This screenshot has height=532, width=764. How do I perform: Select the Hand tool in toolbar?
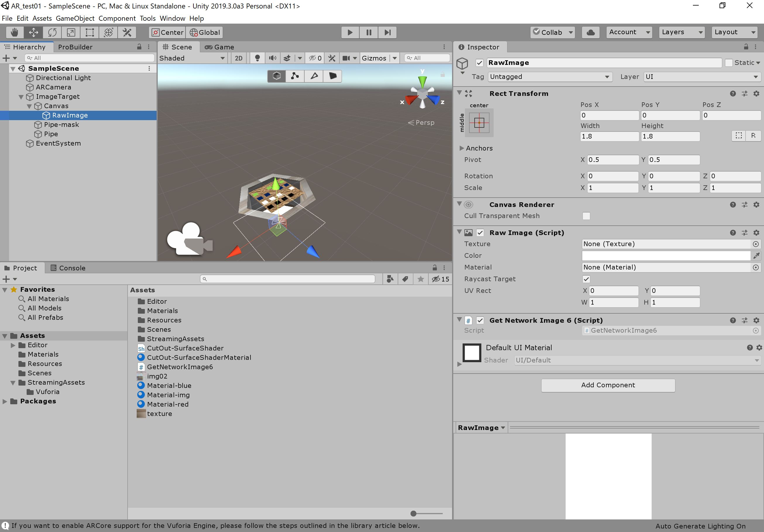14,32
